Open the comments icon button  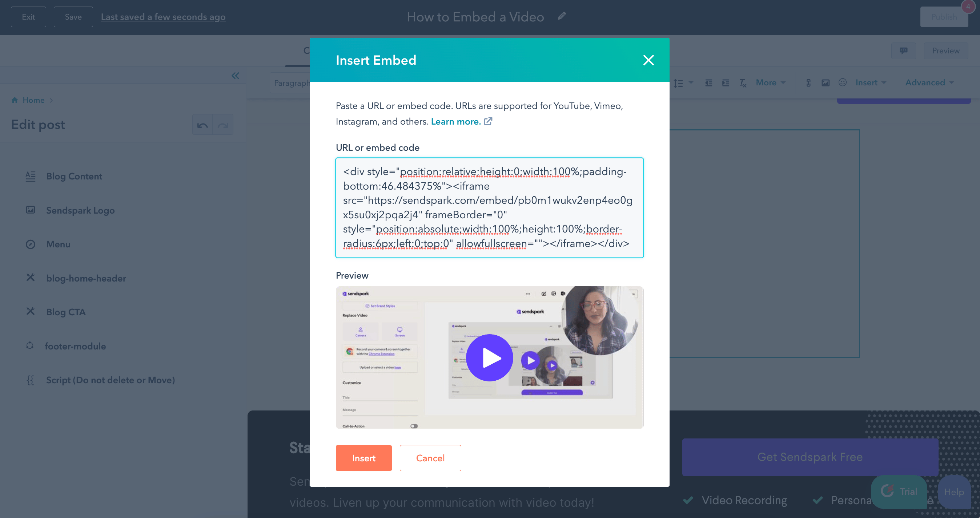coord(904,50)
